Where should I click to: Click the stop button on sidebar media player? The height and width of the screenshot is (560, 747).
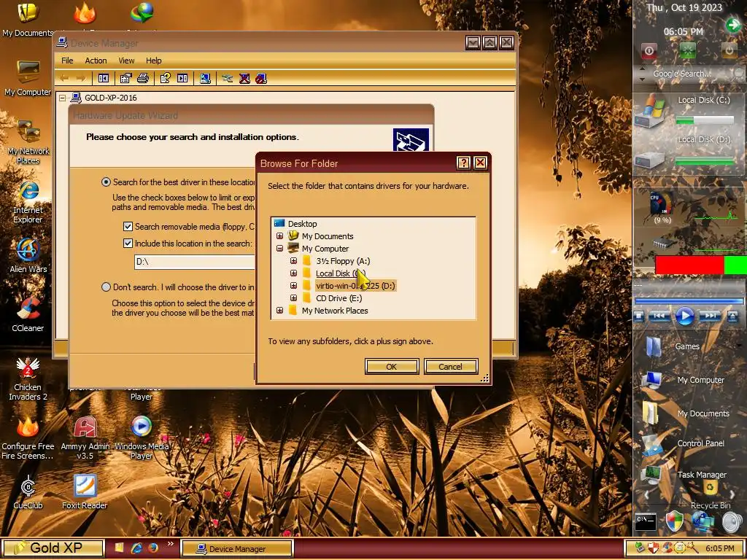click(x=639, y=316)
